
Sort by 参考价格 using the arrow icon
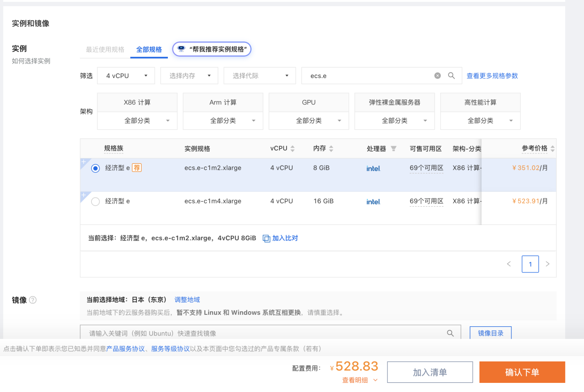point(553,149)
